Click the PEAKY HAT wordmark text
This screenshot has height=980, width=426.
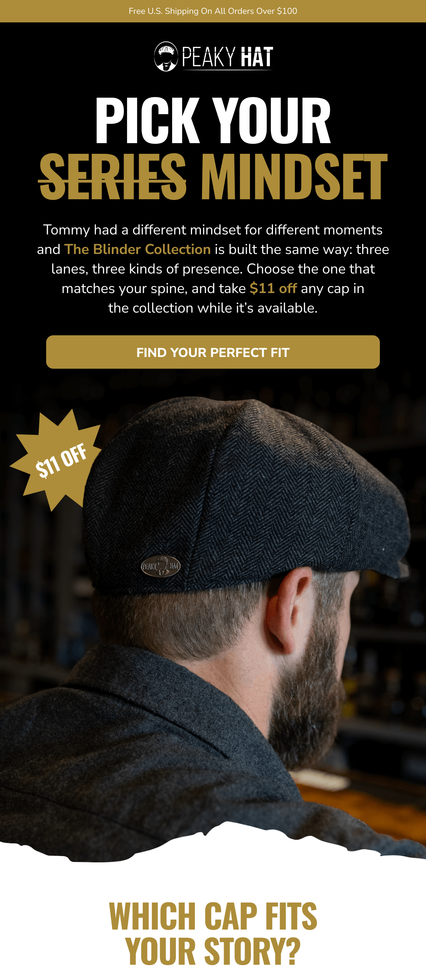[x=227, y=58]
